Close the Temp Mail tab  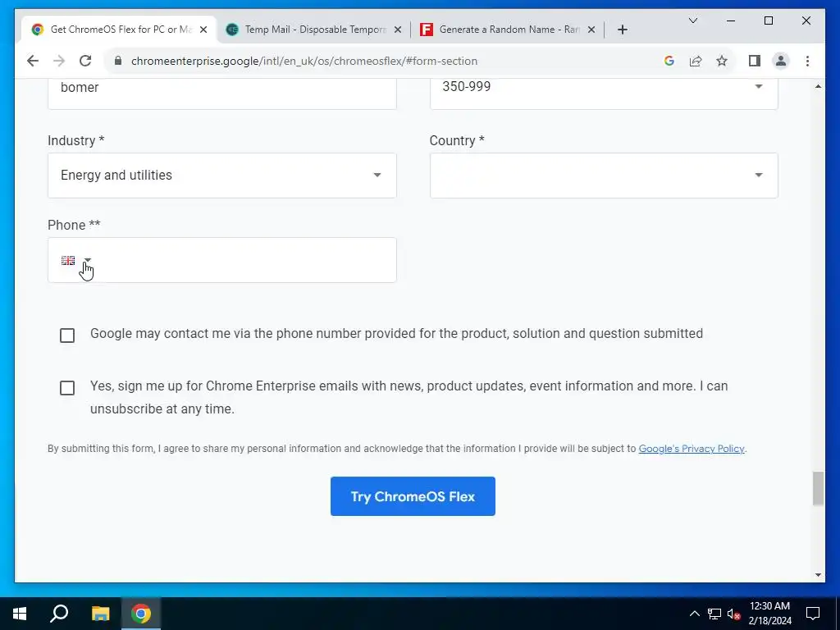[398, 30]
